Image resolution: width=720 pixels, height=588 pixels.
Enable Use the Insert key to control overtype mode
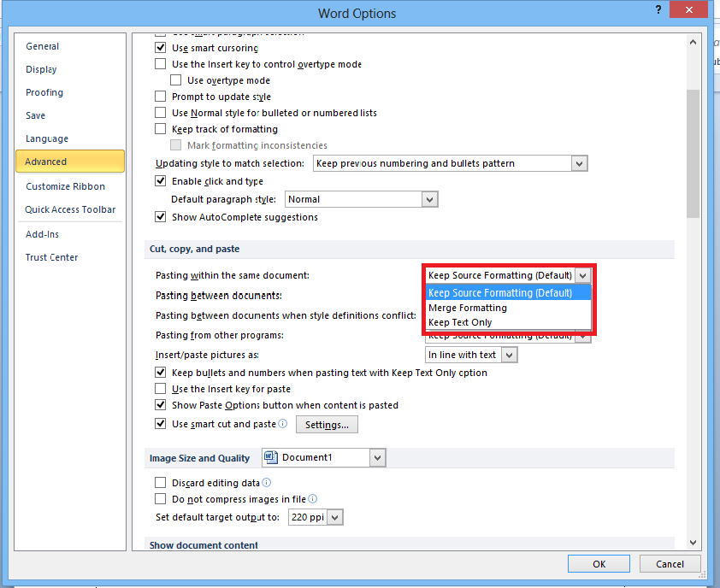pyautogui.click(x=160, y=63)
